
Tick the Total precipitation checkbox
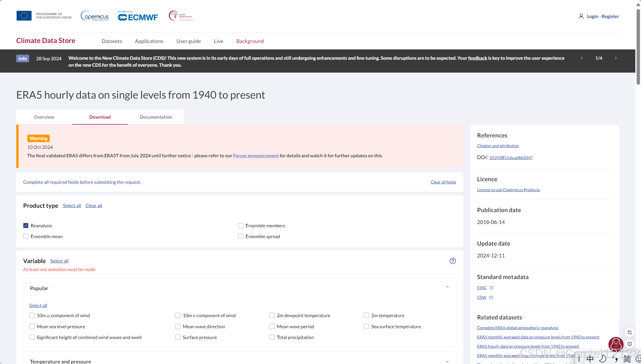tap(272, 337)
